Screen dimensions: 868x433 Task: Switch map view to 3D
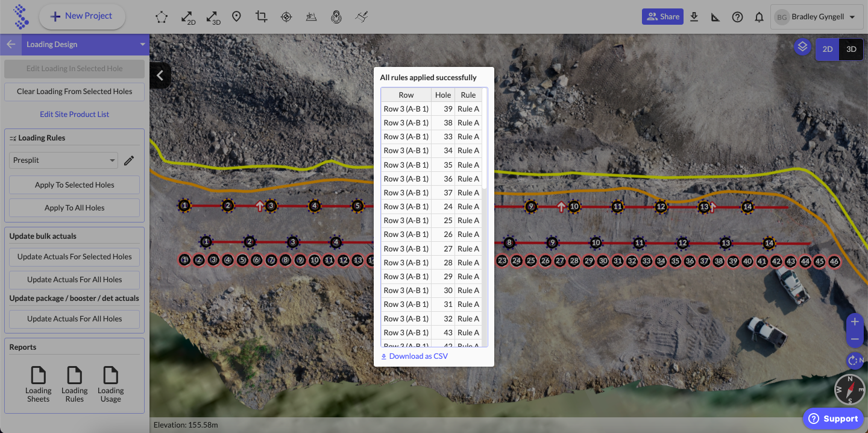851,49
